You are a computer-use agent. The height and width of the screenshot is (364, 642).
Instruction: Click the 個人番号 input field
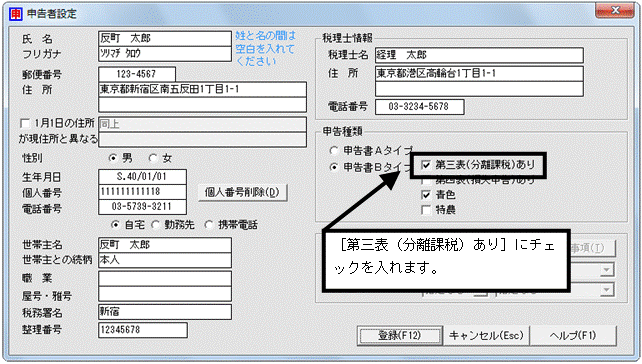(142, 192)
